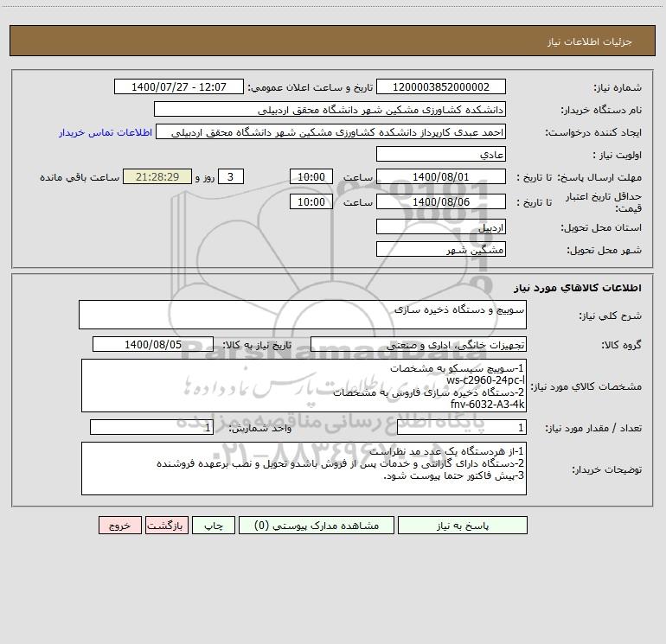Image resolution: width=666 pixels, height=644 pixels.
Task: Click the countdown timer 21:28:29
Action: pos(157,177)
